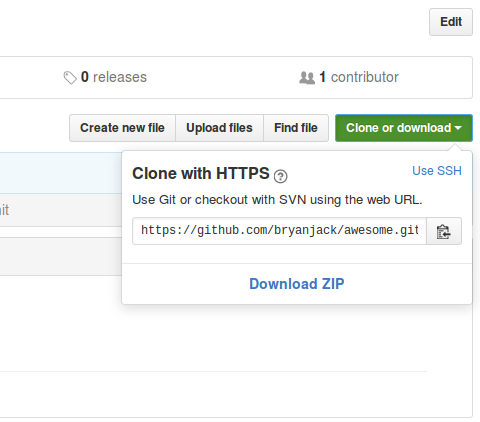Click the light blue commit bar
The width and height of the screenshot is (480, 422).
(x=61, y=173)
